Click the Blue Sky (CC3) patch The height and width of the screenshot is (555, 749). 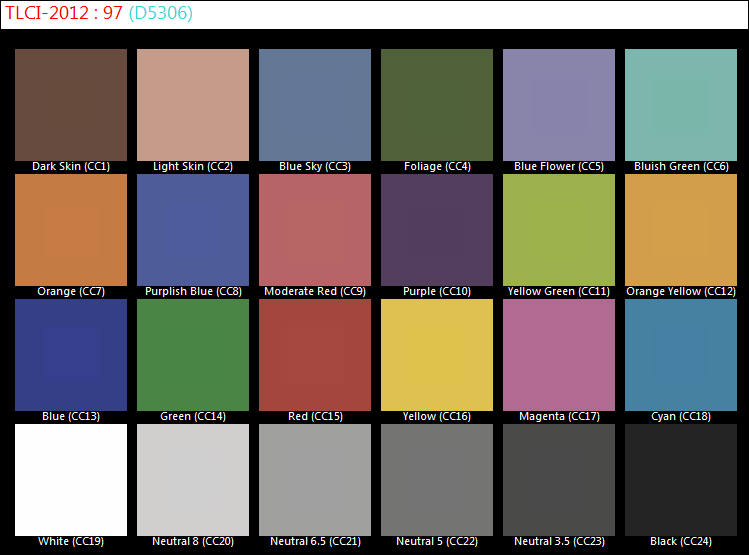pos(315,104)
